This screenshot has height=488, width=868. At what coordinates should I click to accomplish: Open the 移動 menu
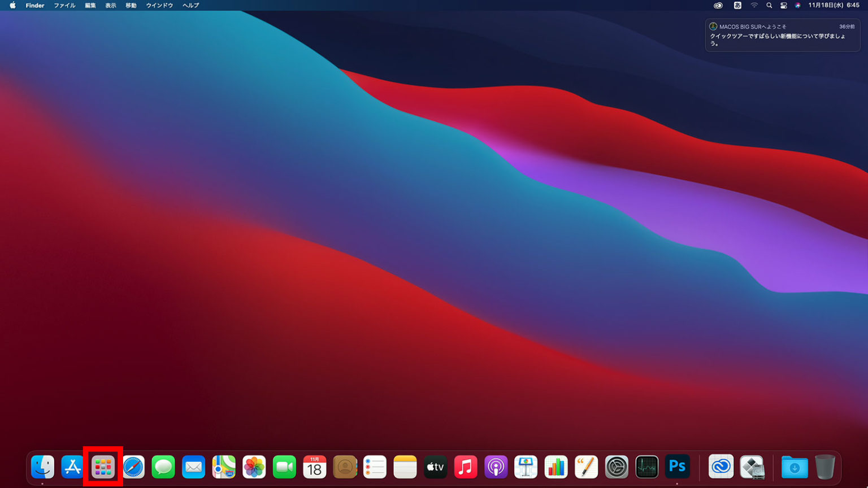pyautogui.click(x=131, y=5)
